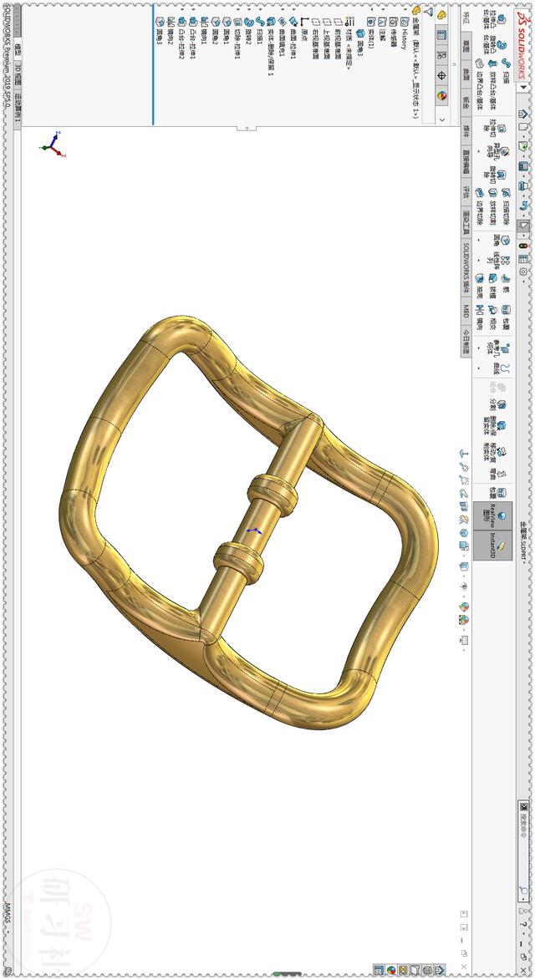Select 切除-拉伸1 in the feature tree
535x980 pixels.
237,38
